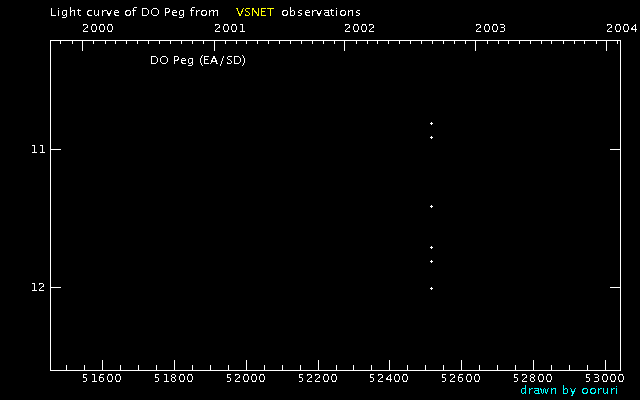Click the 'drawn by ooruri' credit text

569,391
